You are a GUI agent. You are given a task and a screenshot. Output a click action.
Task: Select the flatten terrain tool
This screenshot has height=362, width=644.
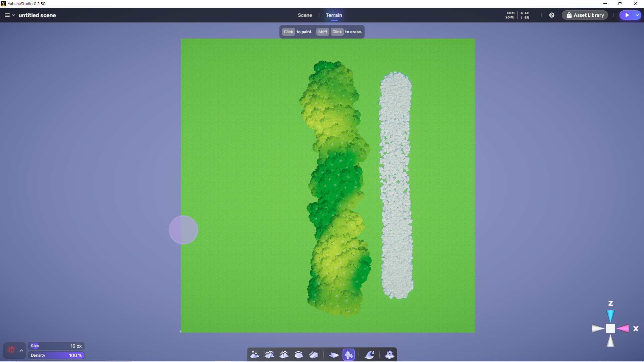[299, 354]
